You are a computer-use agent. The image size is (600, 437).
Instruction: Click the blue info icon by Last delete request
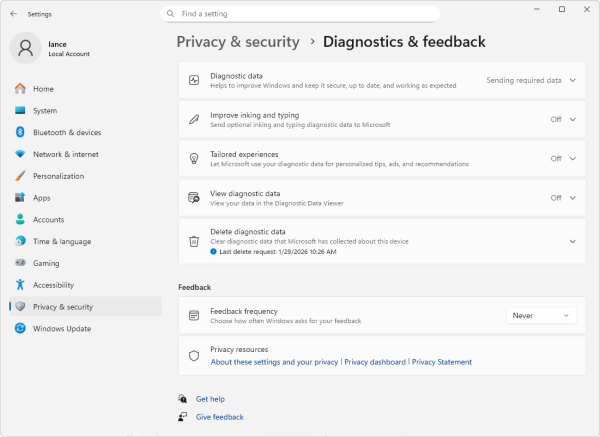[x=214, y=251]
